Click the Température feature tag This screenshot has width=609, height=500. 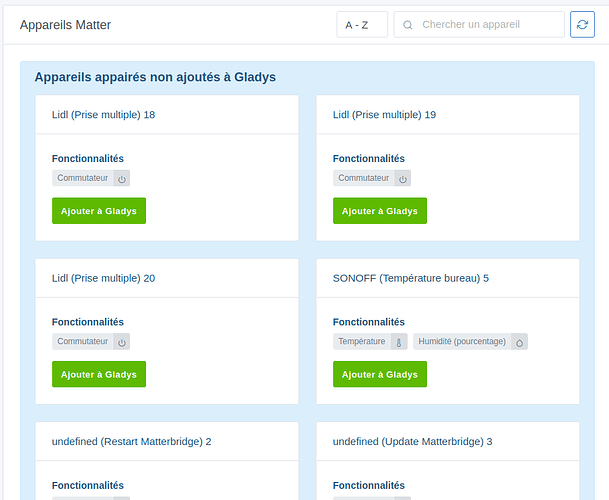coord(362,342)
